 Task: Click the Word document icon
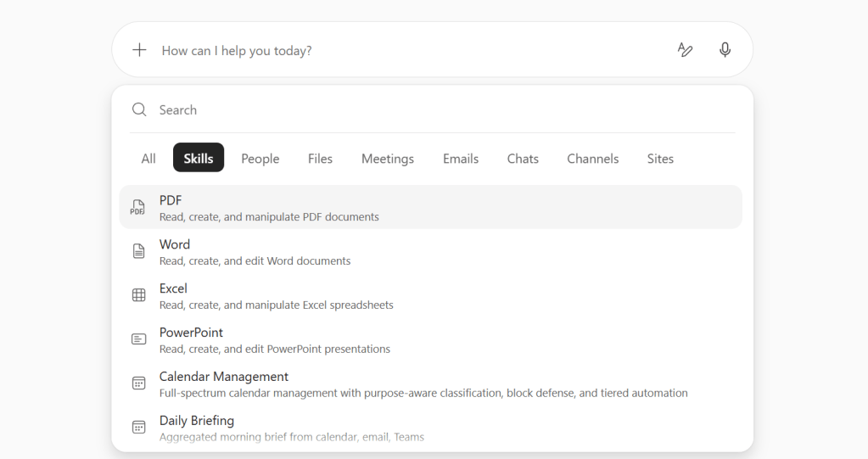[138, 251]
